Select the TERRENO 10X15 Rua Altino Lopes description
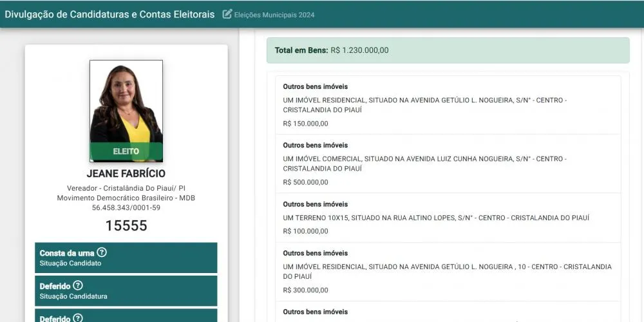This screenshot has height=322, width=644. [436, 218]
